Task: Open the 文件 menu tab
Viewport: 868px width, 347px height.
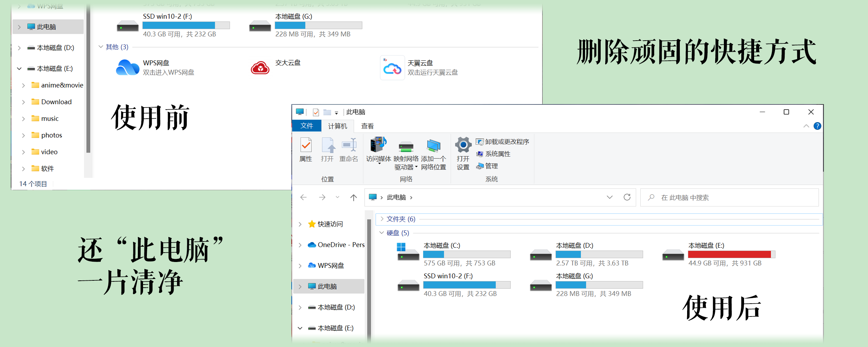Action: tap(307, 126)
